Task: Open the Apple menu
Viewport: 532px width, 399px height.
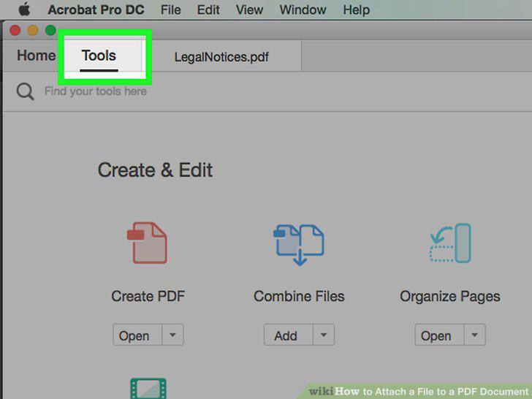Action: tap(24, 9)
